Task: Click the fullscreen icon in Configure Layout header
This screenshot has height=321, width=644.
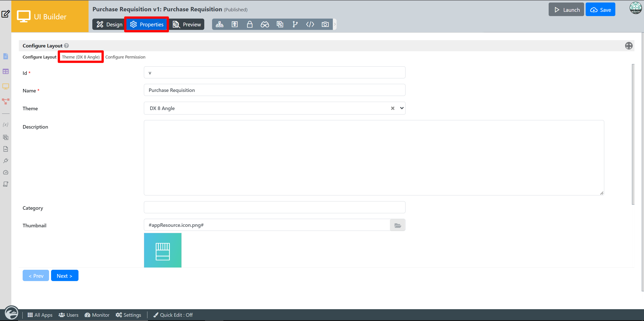Action: pyautogui.click(x=629, y=46)
